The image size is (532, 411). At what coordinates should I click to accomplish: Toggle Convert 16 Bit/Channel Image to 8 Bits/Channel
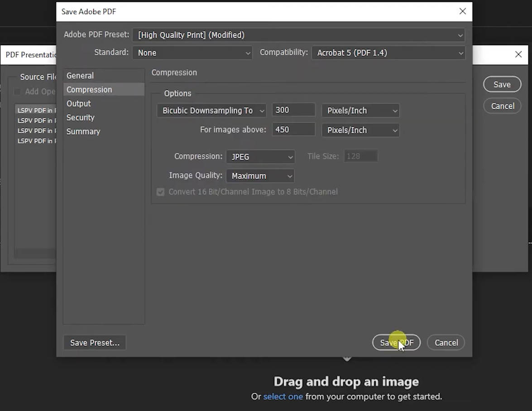(160, 192)
